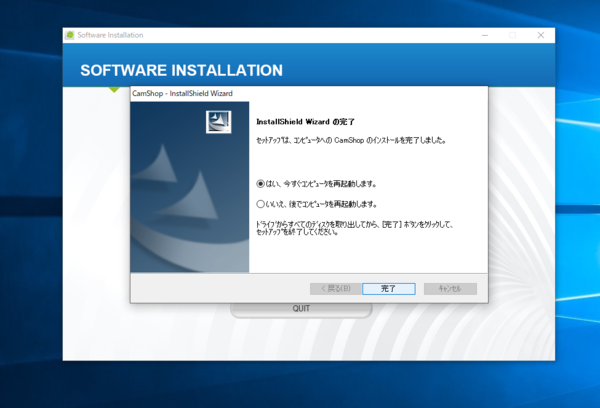Click the green Software Installation title icon
The width and height of the screenshot is (600, 408).
70,35
